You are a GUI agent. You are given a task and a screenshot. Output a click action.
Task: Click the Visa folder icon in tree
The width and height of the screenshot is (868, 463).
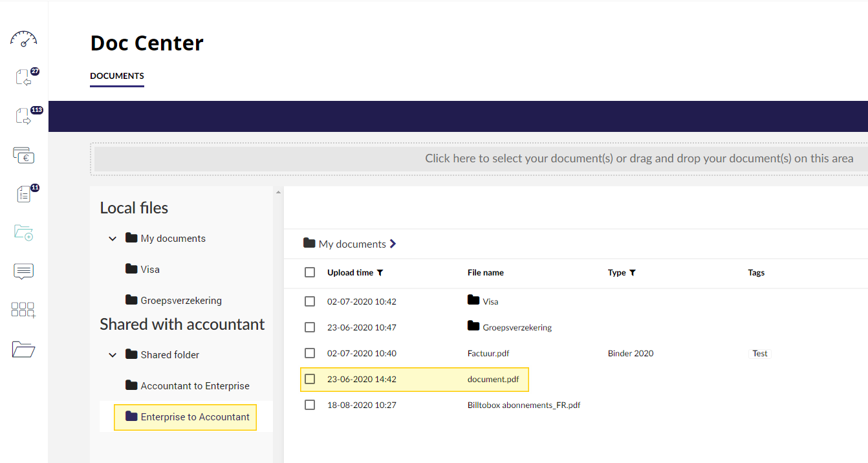click(131, 268)
